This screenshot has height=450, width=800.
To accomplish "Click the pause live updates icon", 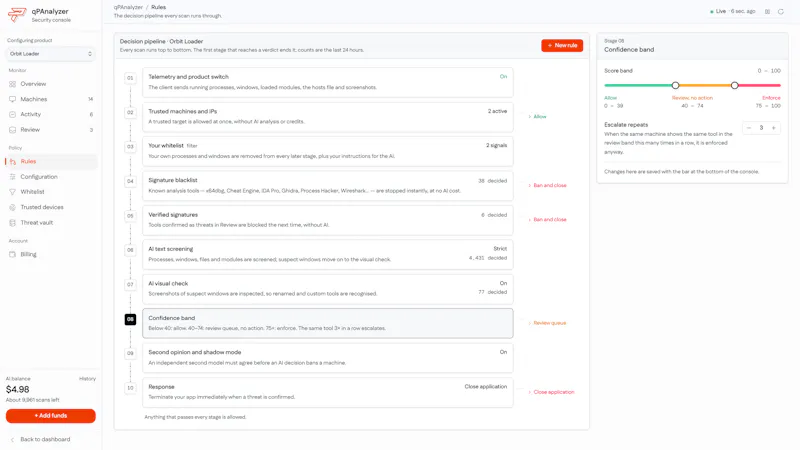I will [x=767, y=11].
